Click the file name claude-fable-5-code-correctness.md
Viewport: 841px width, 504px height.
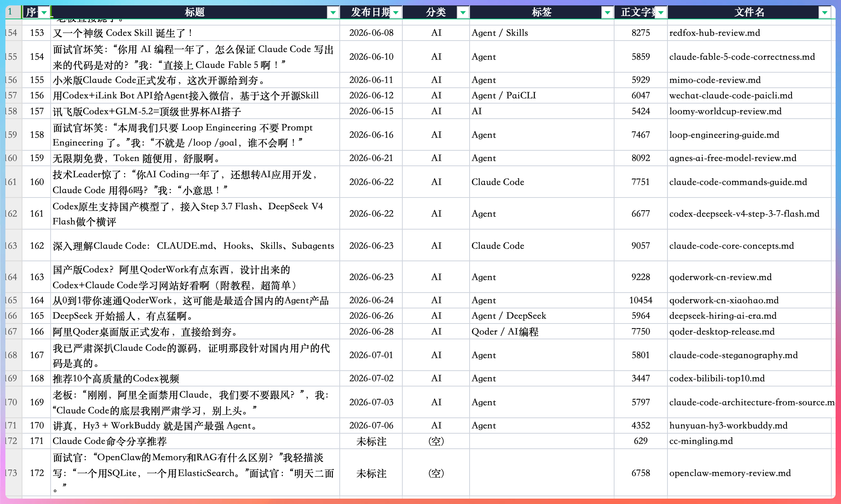742,57
